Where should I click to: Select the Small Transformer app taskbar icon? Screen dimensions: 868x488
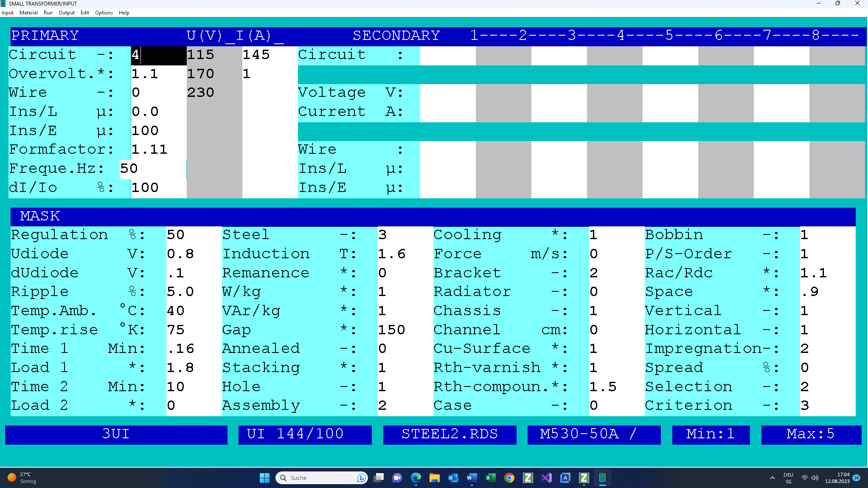click(x=602, y=478)
